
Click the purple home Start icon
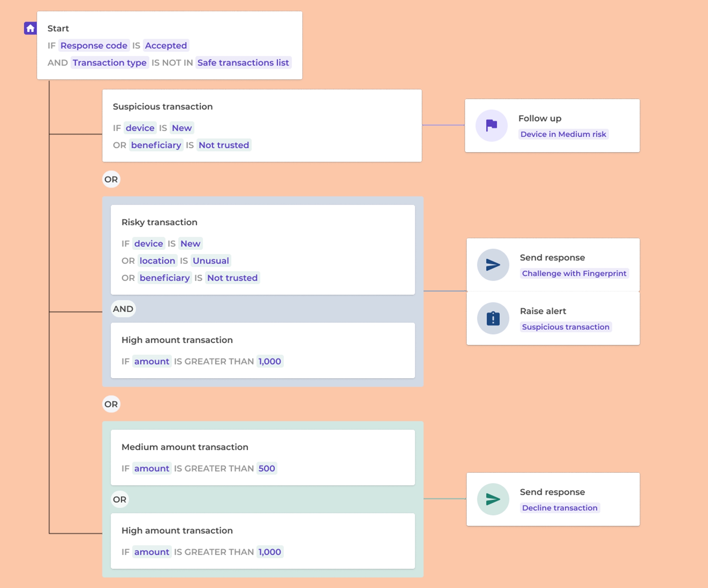pyautogui.click(x=30, y=28)
